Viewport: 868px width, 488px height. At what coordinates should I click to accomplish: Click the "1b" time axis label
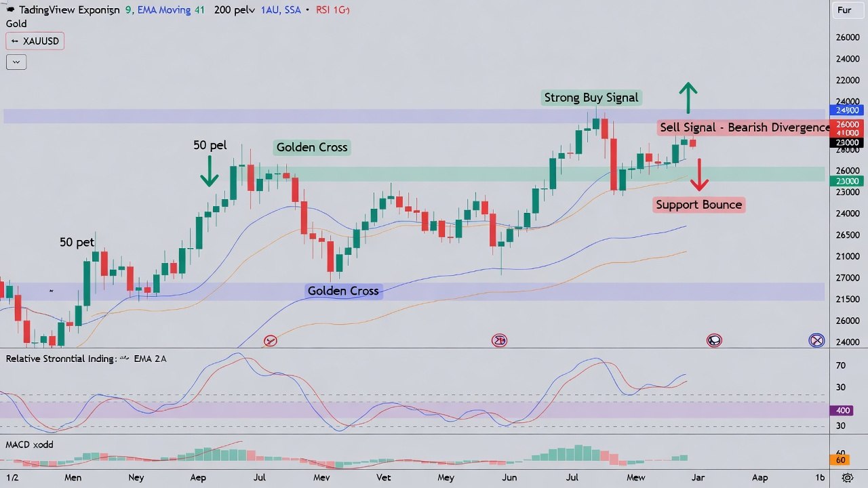(820, 477)
